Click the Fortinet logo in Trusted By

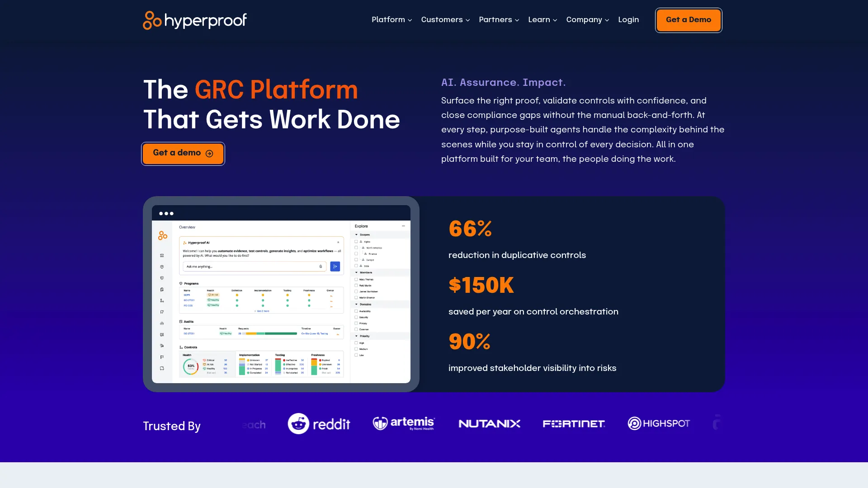point(574,424)
